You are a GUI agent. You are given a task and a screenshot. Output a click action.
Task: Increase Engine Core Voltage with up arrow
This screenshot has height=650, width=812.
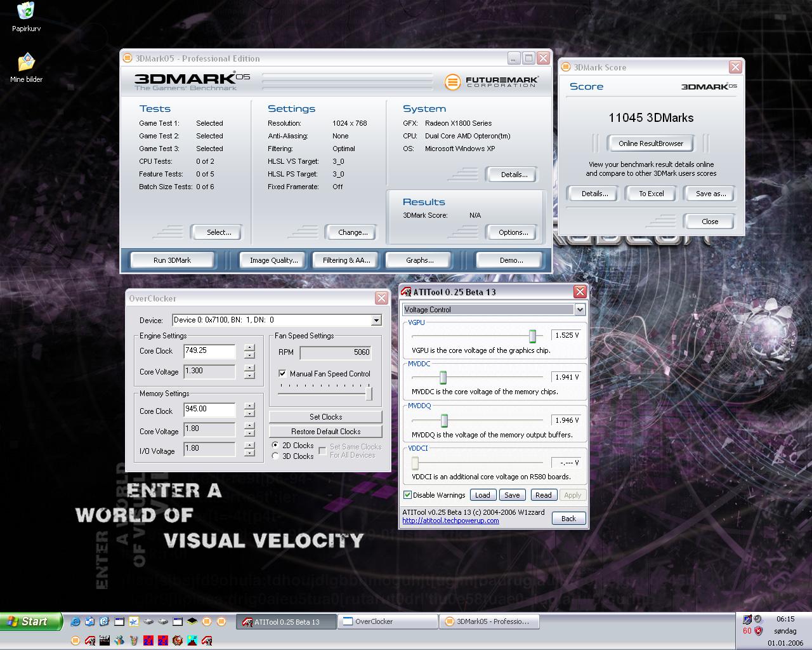(x=249, y=368)
